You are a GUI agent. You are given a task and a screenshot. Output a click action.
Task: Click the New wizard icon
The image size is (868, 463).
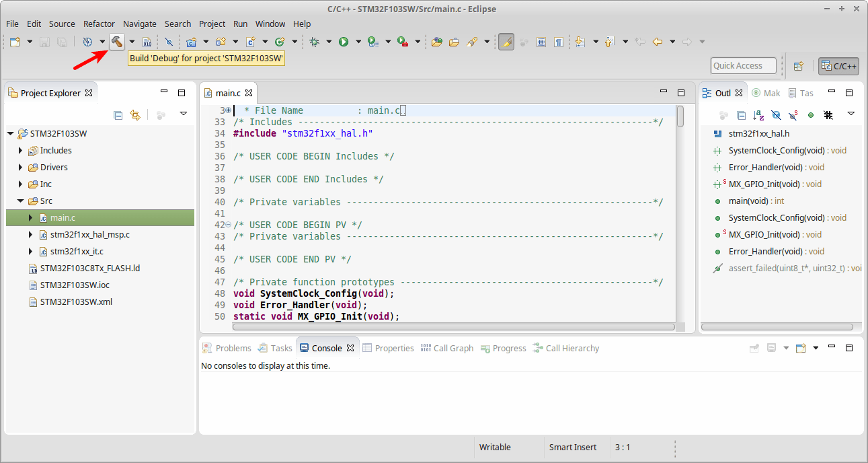(x=14, y=42)
